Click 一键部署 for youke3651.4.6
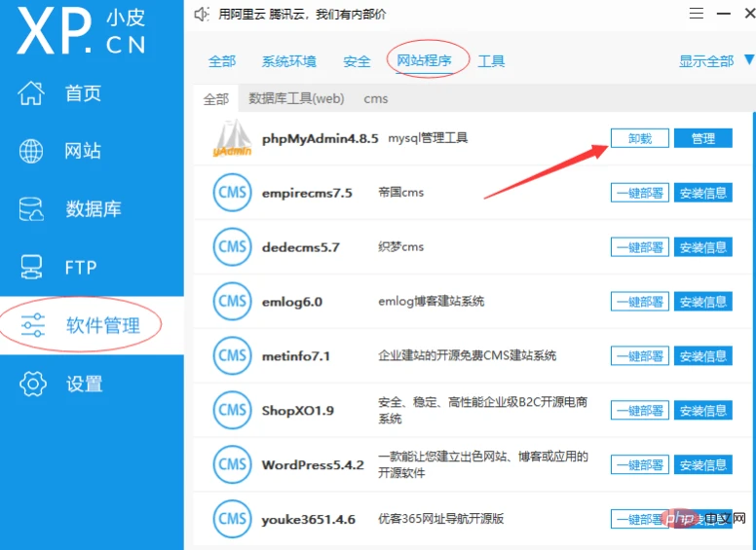Screen dimensions: 756x550 [x=639, y=519]
